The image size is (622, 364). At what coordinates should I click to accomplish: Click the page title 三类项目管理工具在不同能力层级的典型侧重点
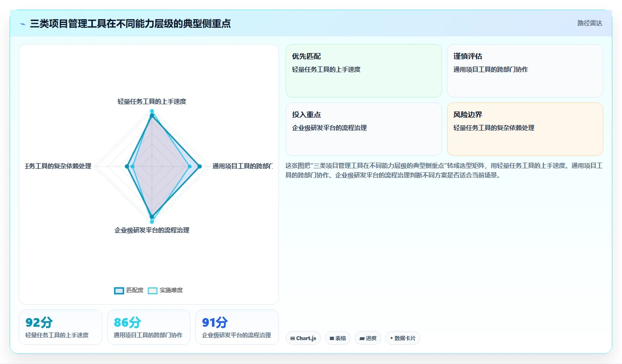130,23
